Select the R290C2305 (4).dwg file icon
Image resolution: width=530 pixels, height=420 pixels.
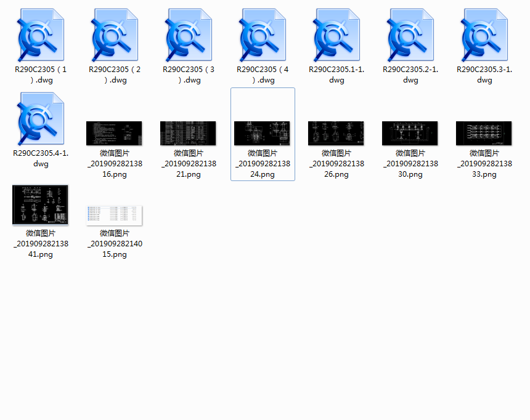[x=263, y=35]
